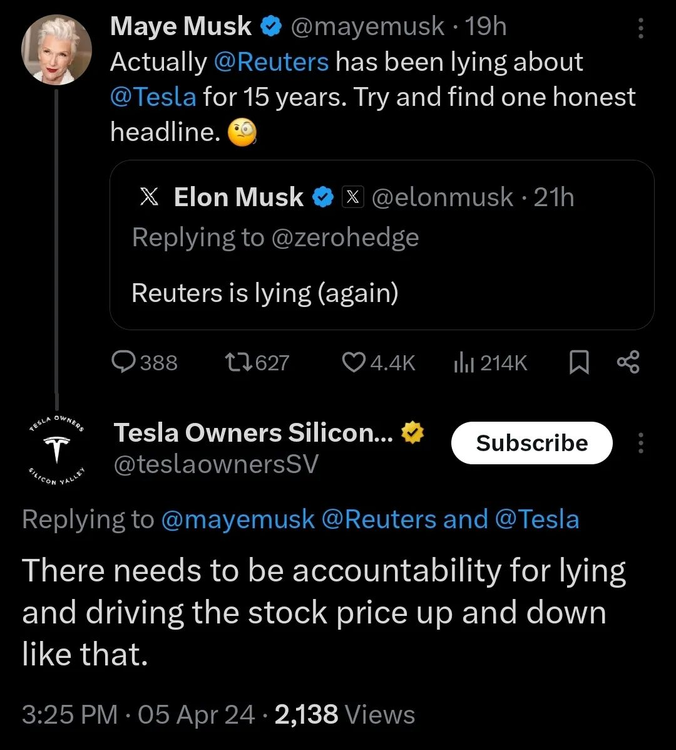Viewport: 676px width, 750px height.
Task: Repost the Maye Musk tweet
Action: pos(241,363)
